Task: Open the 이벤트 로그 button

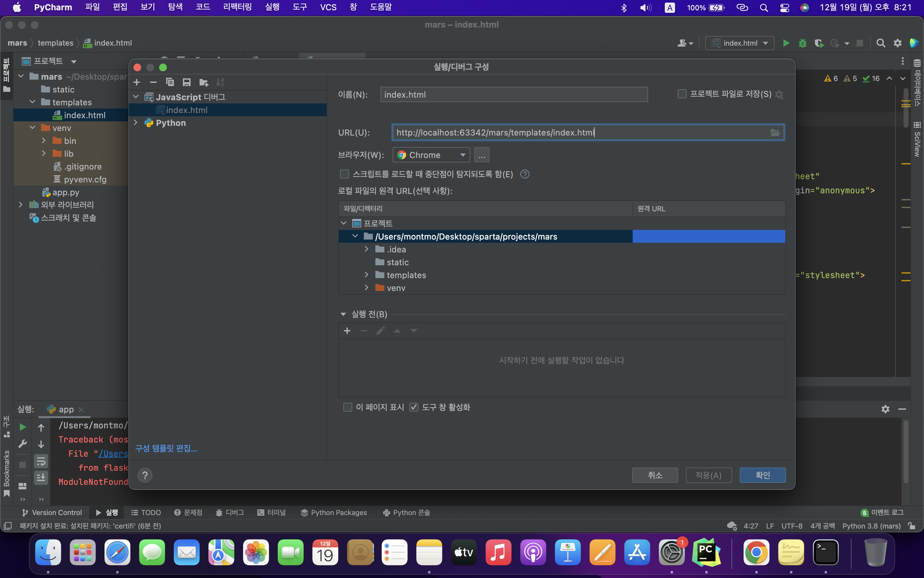Action: click(x=882, y=512)
